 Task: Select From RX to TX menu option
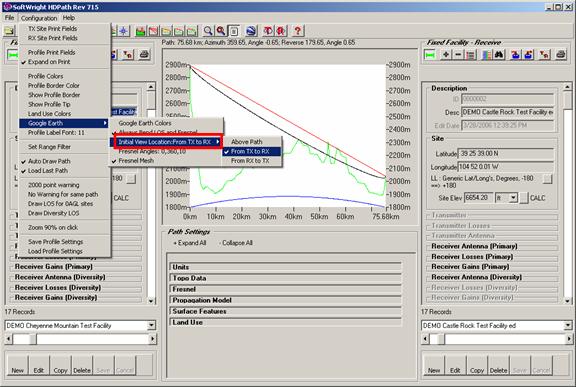pos(250,161)
